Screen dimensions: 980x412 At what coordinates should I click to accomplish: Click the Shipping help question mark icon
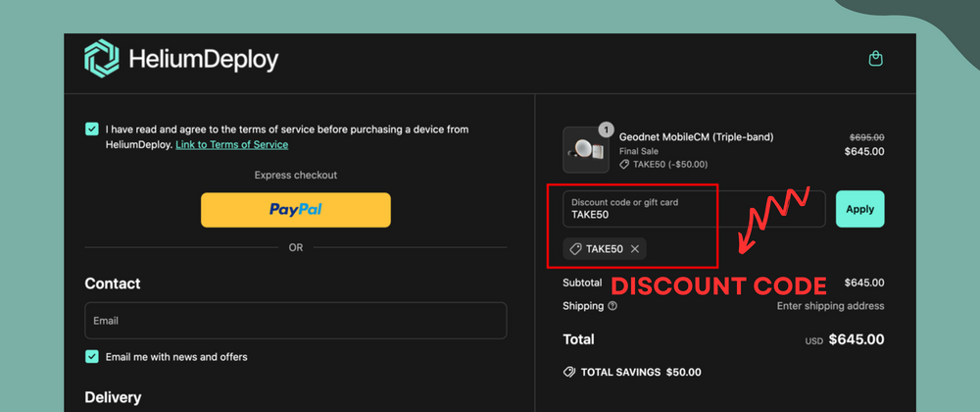[612, 306]
